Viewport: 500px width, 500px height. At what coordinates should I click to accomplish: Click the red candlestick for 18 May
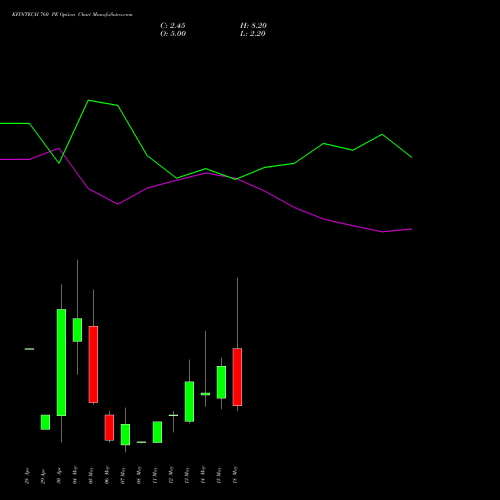(237, 377)
